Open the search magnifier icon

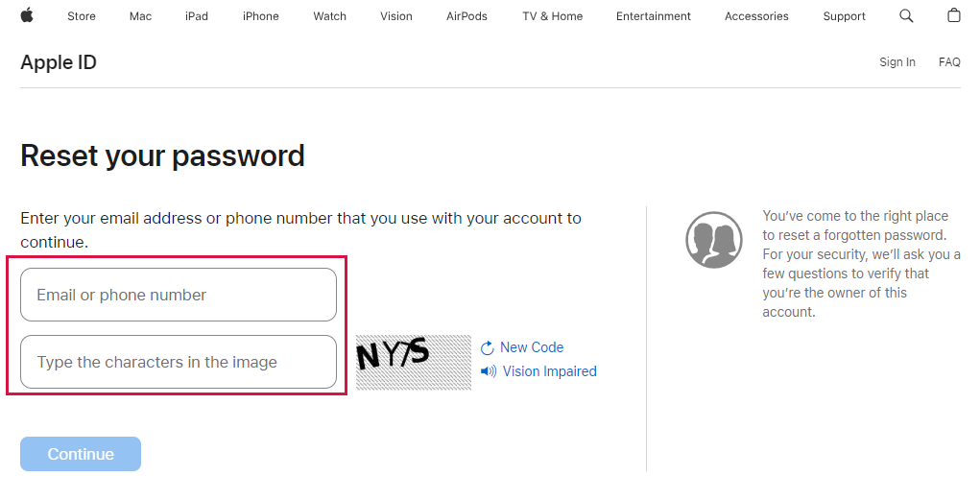(x=906, y=15)
